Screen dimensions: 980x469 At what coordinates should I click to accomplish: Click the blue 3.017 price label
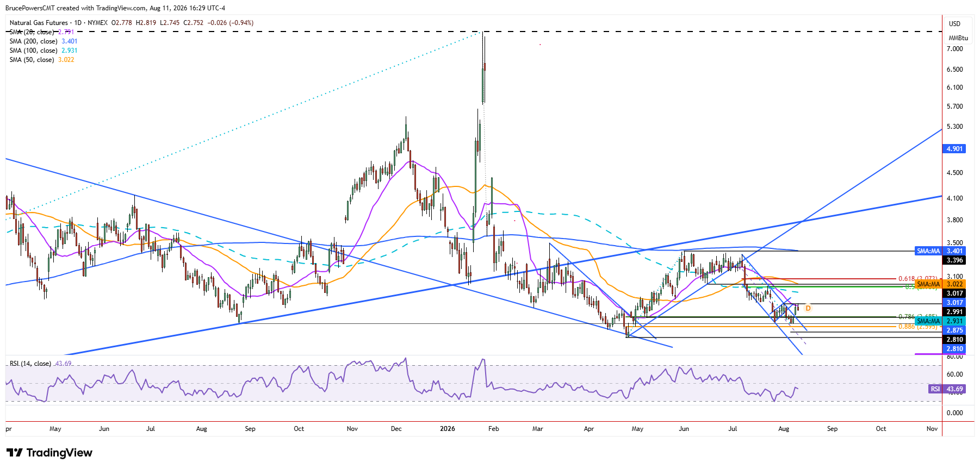pos(954,303)
